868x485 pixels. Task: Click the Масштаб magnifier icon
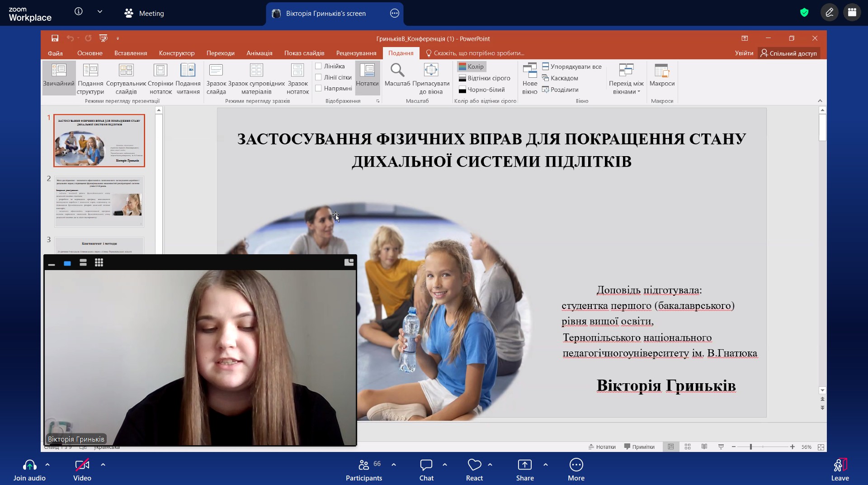[x=397, y=70]
